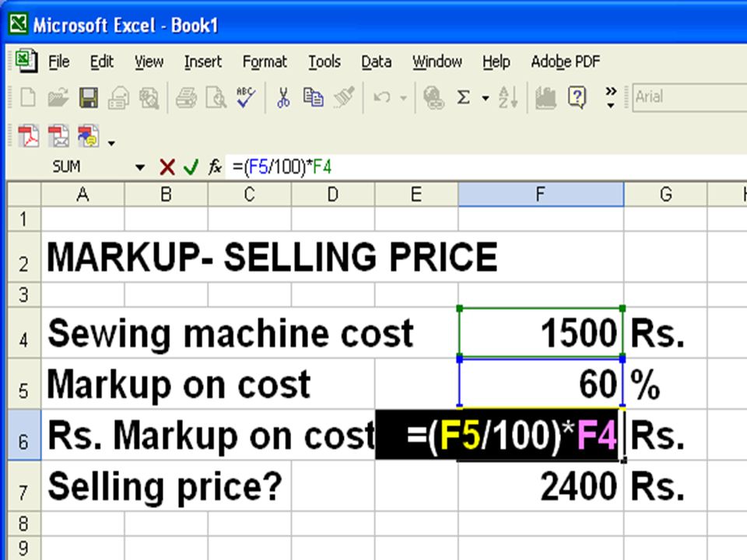Click the Open folder icon

[58, 97]
